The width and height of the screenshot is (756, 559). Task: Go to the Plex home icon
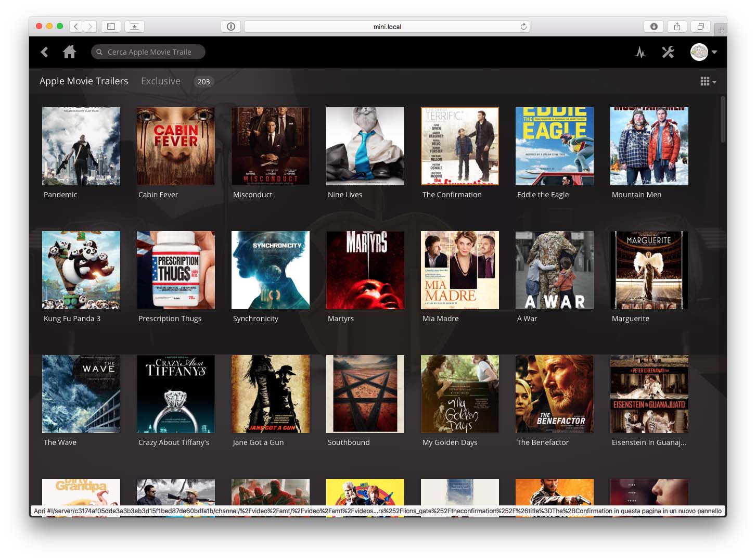pyautogui.click(x=69, y=52)
